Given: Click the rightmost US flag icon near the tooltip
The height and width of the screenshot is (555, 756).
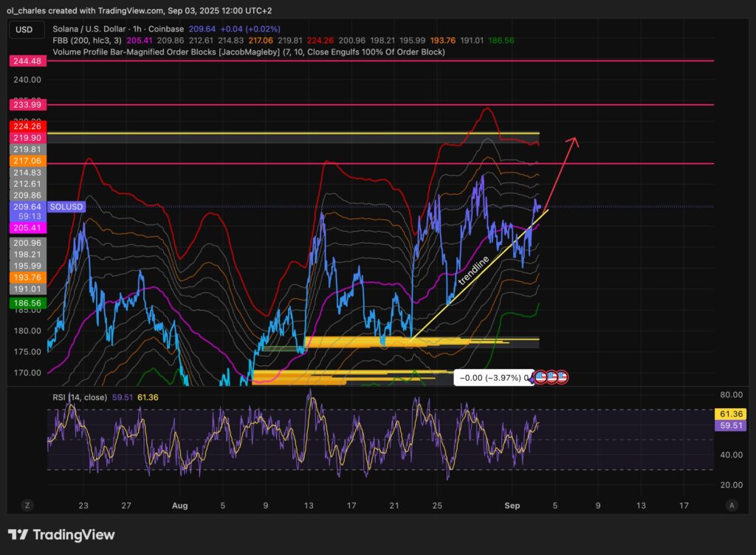Looking at the screenshot, I should click(562, 377).
